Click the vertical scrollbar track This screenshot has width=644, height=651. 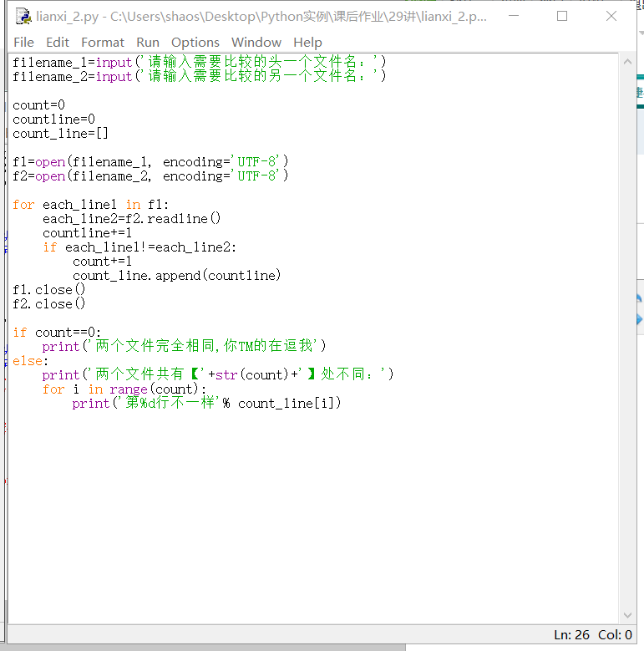point(626,334)
